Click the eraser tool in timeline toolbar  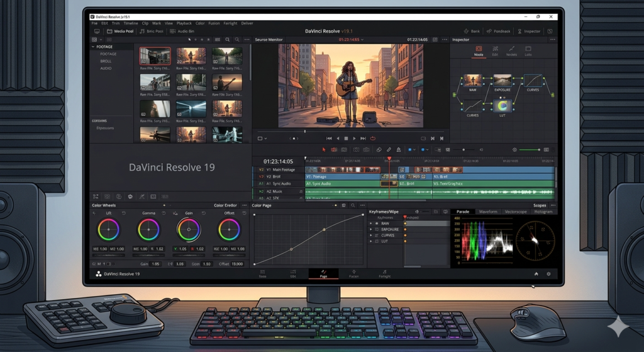[379, 150]
